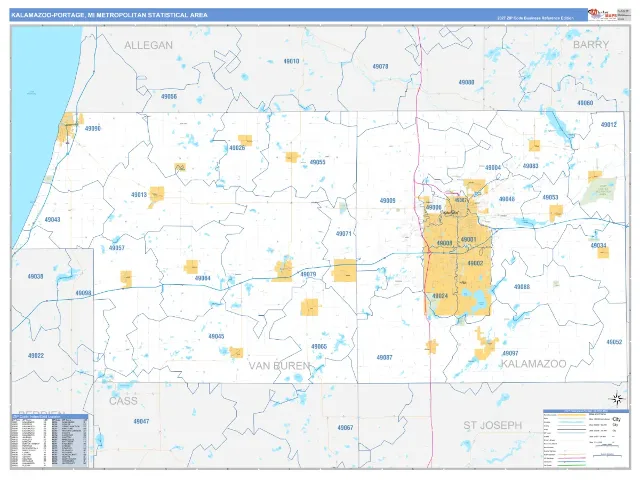Click the CASS county label
Image resolution: width=640 pixels, height=480 pixels.
(123, 401)
